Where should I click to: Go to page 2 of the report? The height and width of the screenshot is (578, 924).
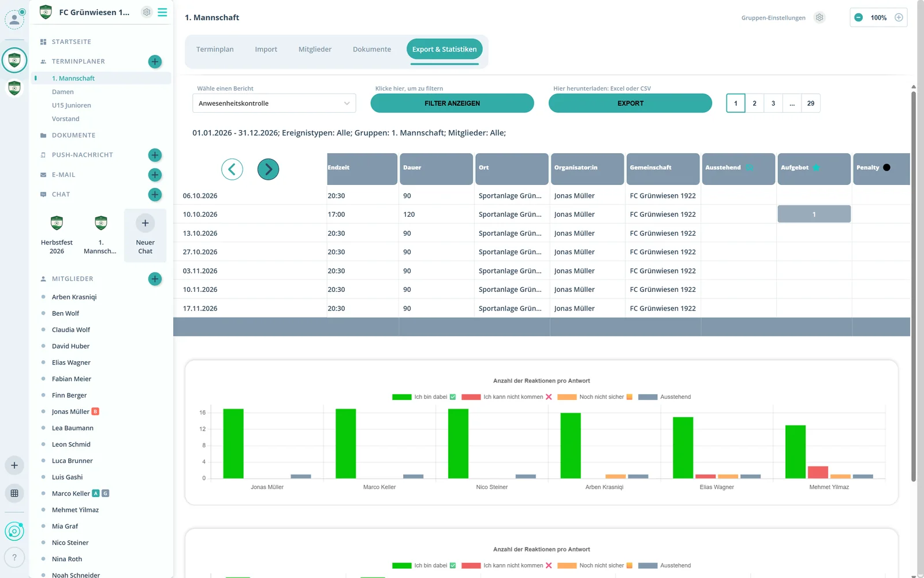(x=754, y=103)
